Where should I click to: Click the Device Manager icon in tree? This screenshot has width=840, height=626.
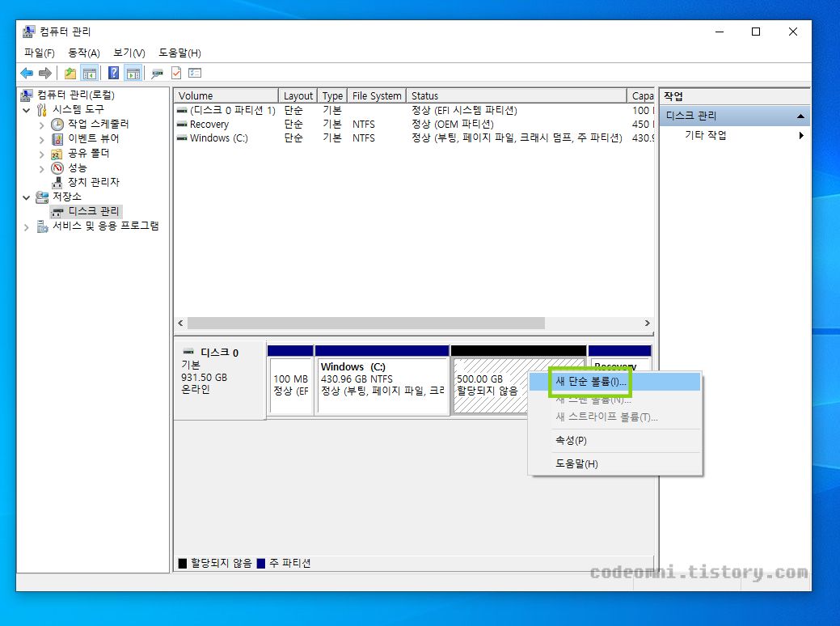tap(57, 183)
